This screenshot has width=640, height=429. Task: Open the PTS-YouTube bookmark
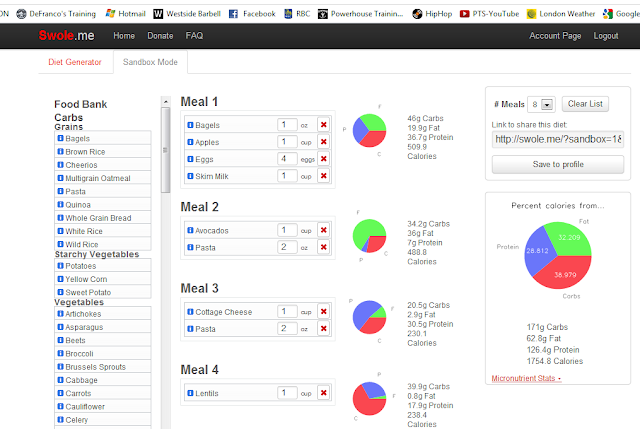tap(489, 14)
